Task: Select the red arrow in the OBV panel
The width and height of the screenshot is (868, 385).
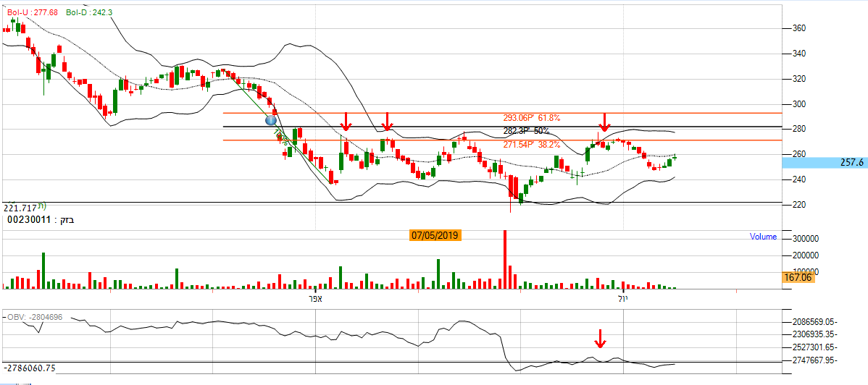Action: [600, 338]
